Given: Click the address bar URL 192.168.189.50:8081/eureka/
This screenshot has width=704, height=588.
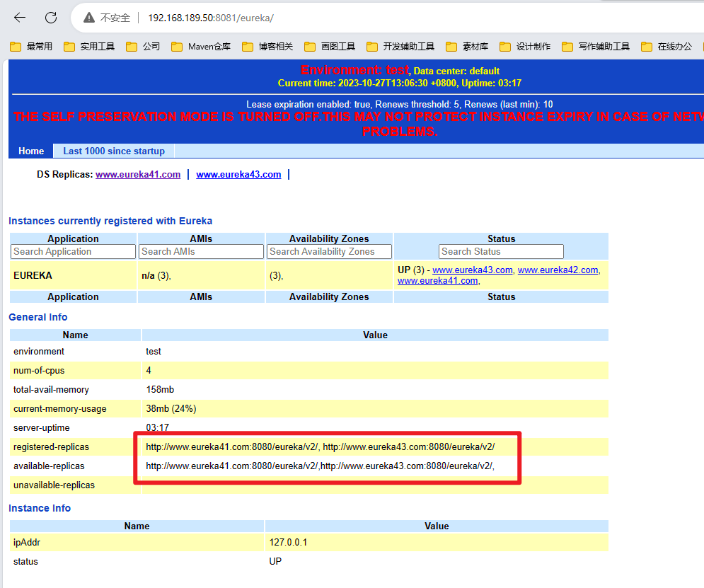Looking at the screenshot, I should pyautogui.click(x=211, y=18).
